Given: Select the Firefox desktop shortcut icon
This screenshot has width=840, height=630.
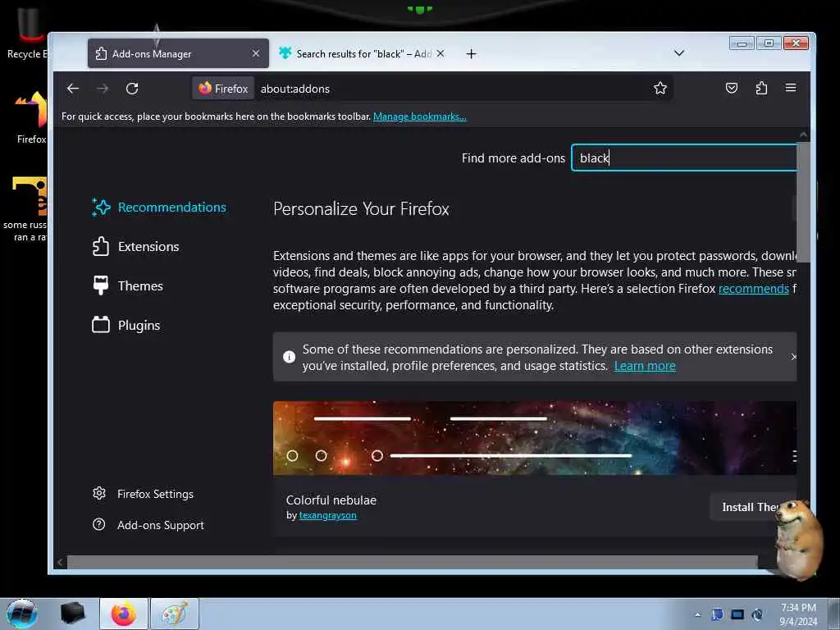Looking at the screenshot, I should 31,117.
